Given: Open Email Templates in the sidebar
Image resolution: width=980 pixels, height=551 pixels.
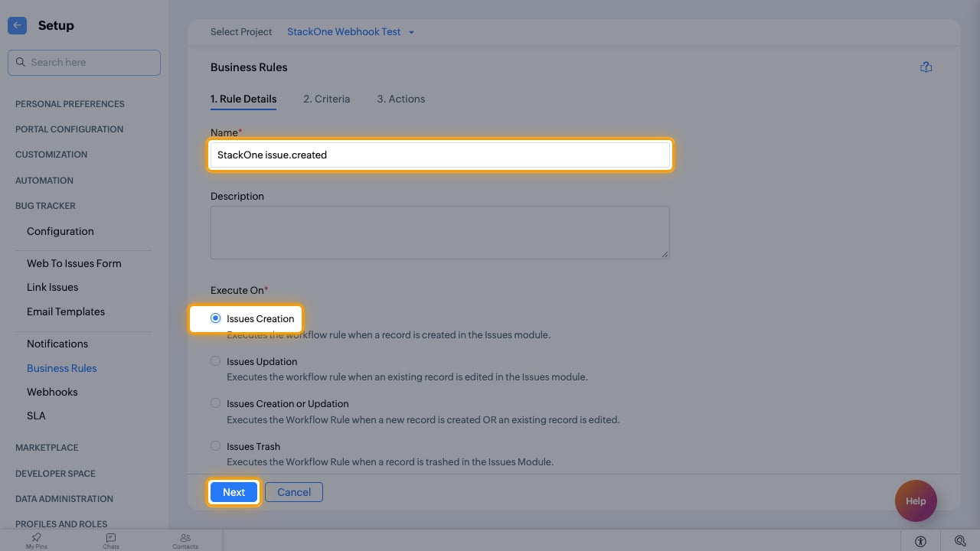Looking at the screenshot, I should tap(66, 311).
